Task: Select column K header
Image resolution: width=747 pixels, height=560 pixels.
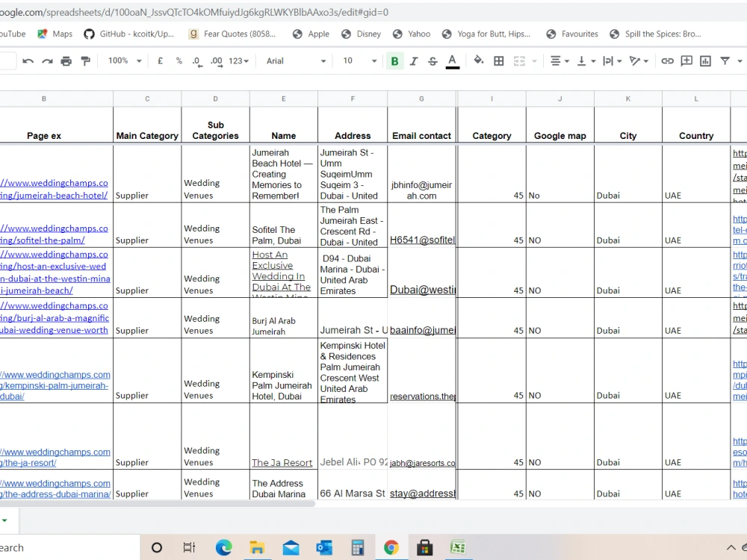Action: coord(628,99)
